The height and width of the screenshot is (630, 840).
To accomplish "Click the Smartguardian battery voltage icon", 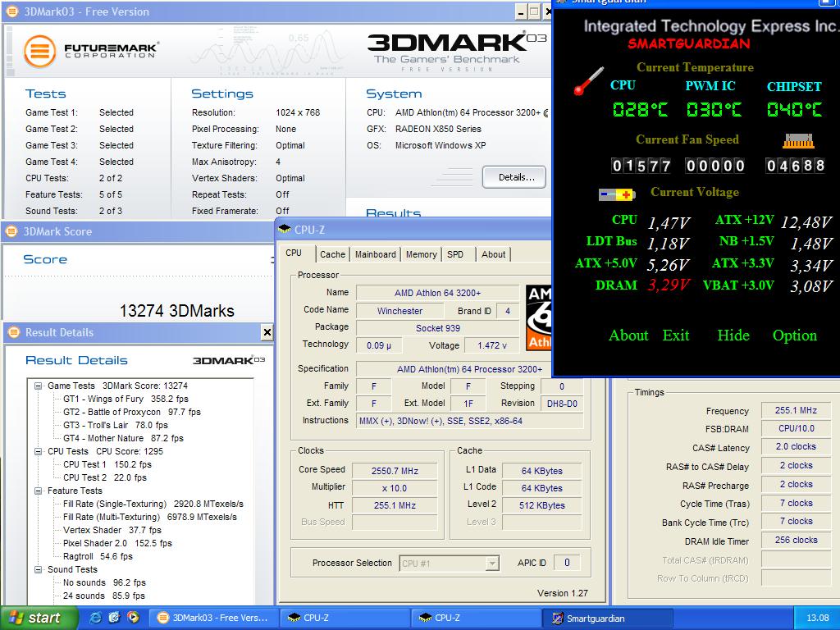I will pos(617,194).
